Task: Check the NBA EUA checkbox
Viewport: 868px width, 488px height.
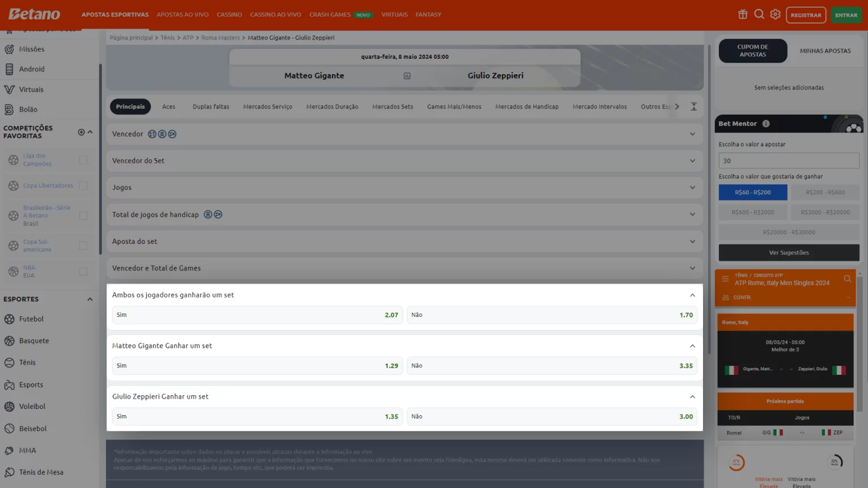Action: [x=84, y=272]
